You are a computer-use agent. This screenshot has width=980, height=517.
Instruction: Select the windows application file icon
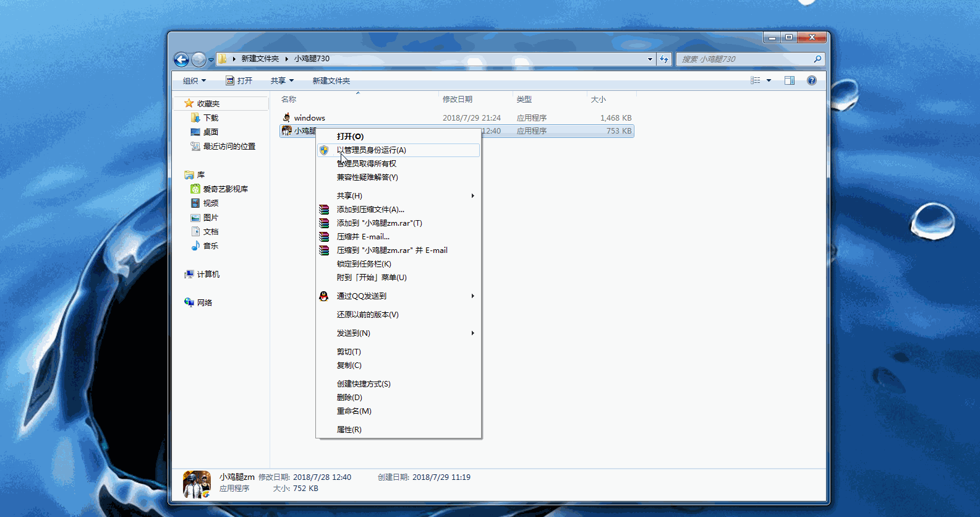(286, 117)
